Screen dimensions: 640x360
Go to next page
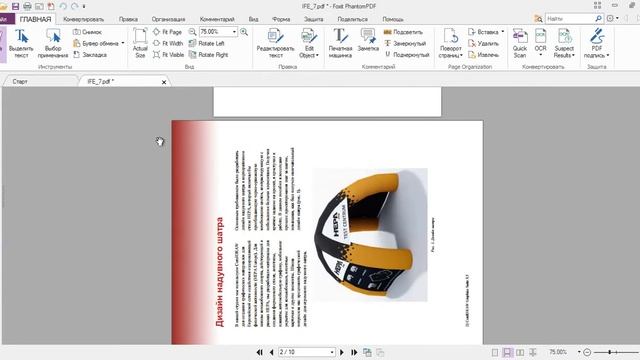342,352
